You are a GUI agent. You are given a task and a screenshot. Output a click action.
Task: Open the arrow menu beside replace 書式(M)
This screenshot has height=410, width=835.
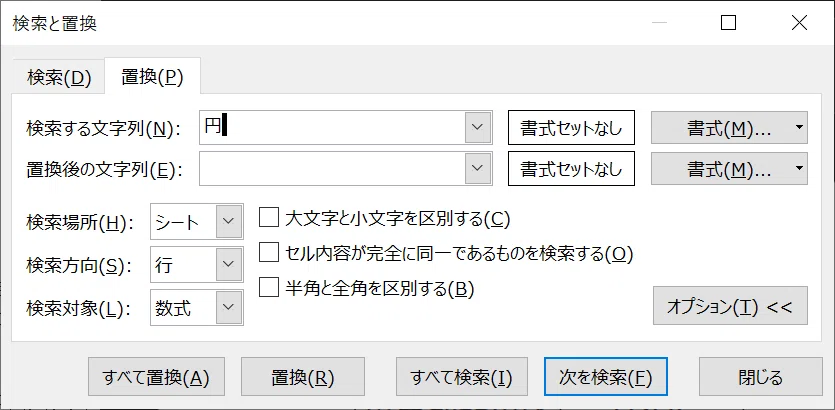click(799, 169)
